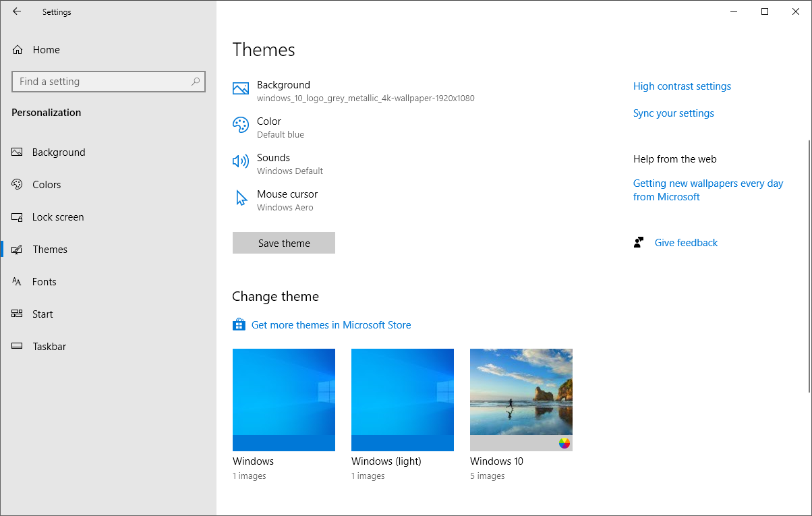The height and width of the screenshot is (516, 812).
Task: Click the multicolor palette badge on Windows 10 theme
Action: tap(565, 444)
